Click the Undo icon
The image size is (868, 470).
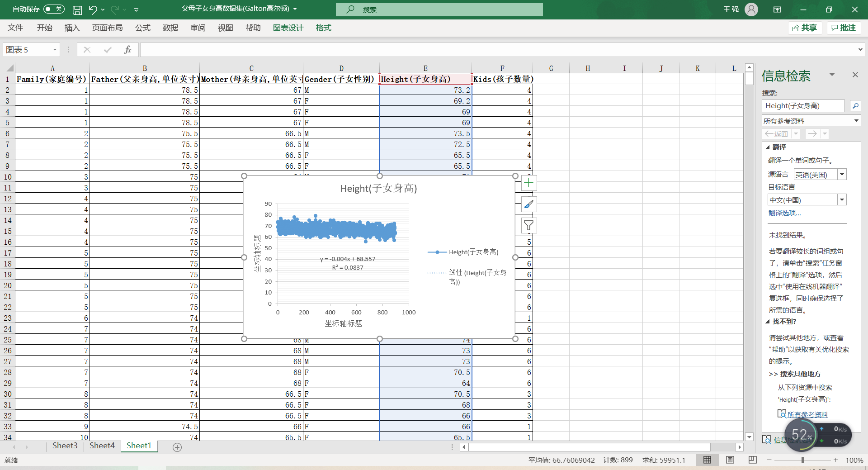(93, 9)
